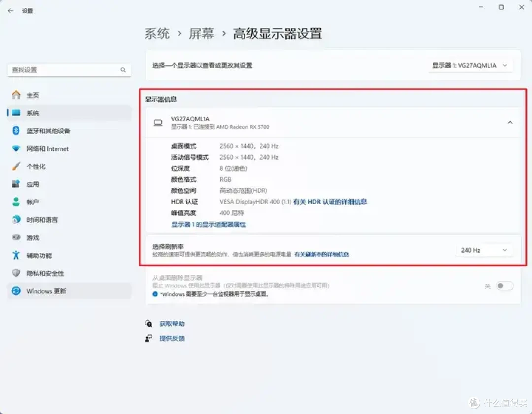
Task: Maximize the settings window
Action: 501,7
